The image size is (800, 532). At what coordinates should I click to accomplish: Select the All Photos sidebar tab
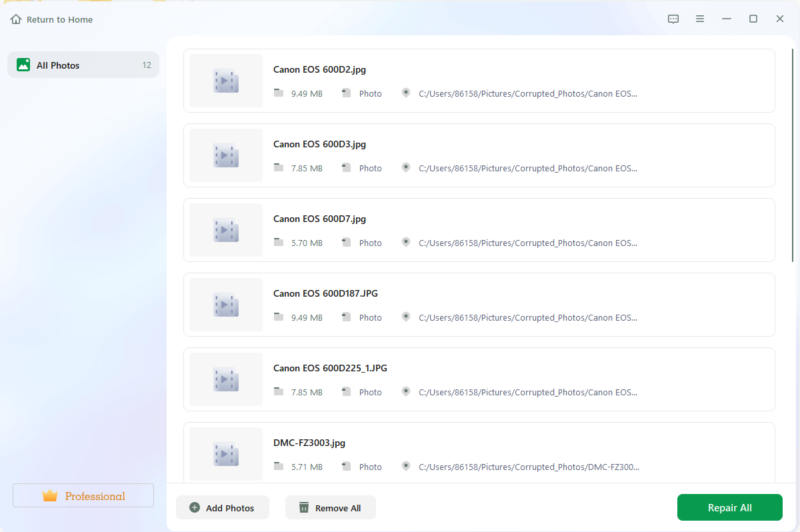83,65
